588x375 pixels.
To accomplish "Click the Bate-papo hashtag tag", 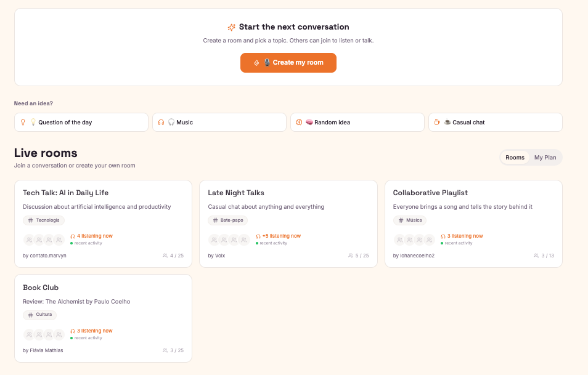I will pos(227,220).
